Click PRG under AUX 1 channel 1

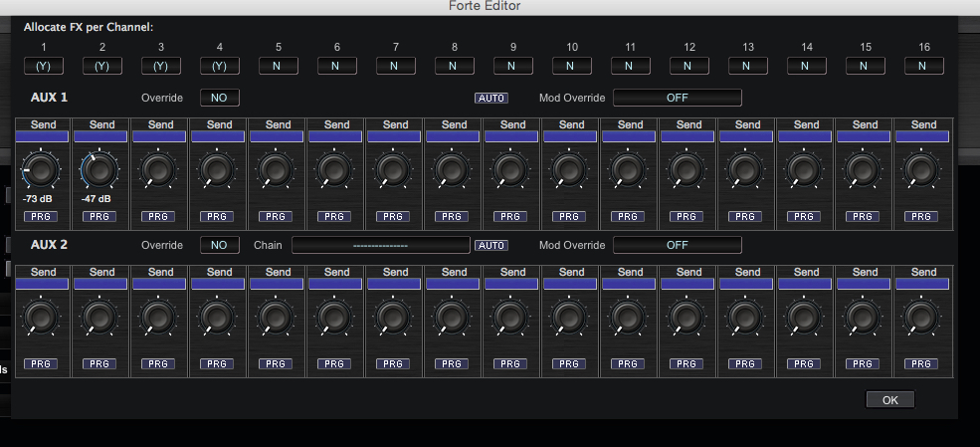click(x=41, y=216)
